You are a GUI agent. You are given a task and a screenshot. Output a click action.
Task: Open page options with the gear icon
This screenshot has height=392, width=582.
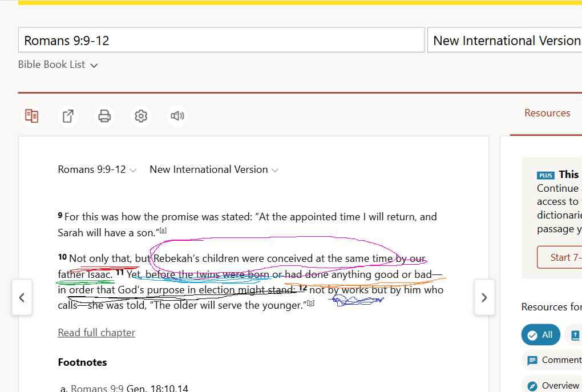click(141, 115)
